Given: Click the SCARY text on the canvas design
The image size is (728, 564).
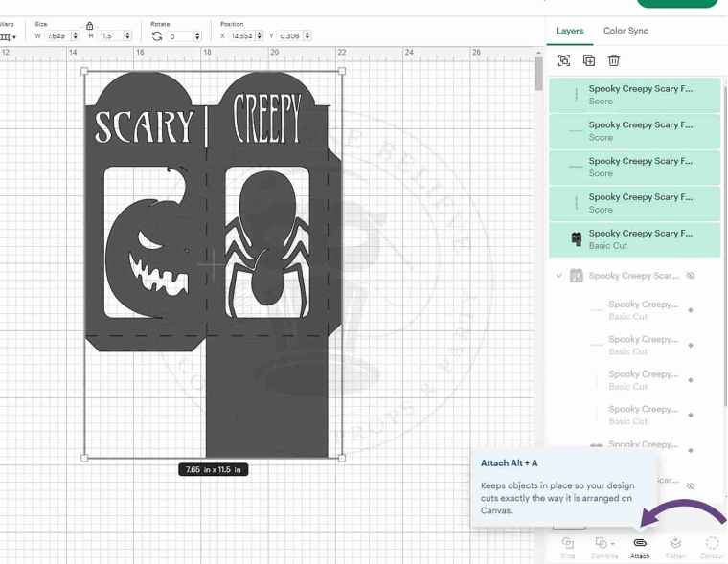Looking at the screenshot, I should click(x=144, y=126).
